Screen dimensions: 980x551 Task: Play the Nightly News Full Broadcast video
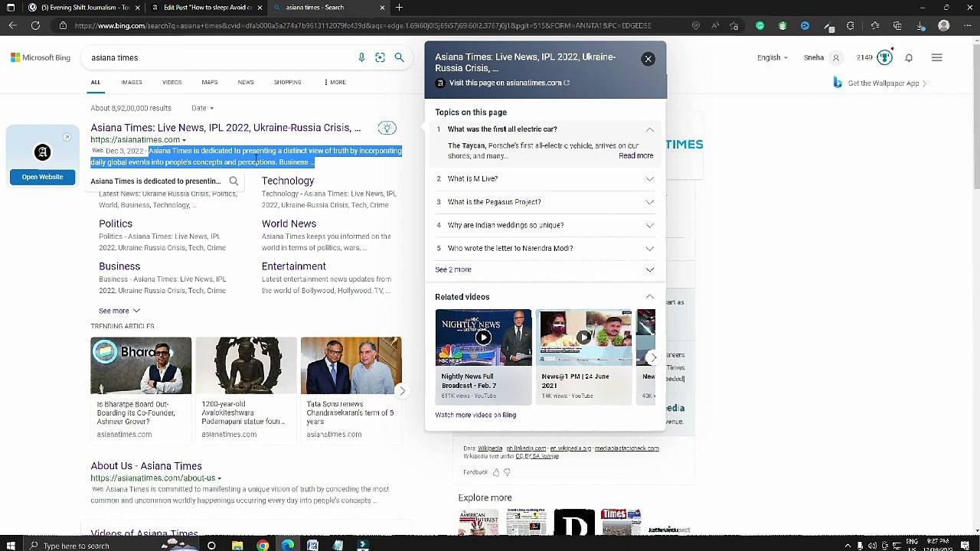click(x=483, y=337)
